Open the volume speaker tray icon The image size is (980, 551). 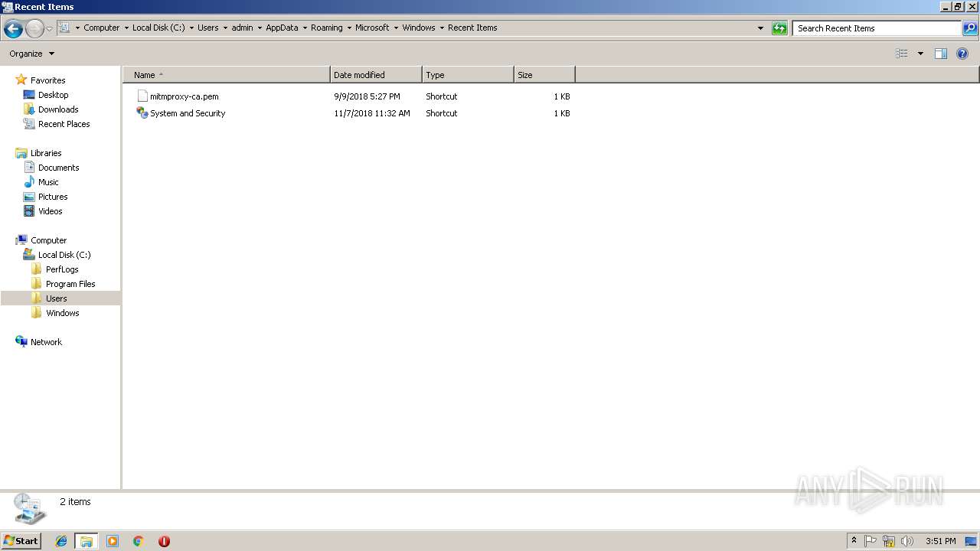point(907,541)
